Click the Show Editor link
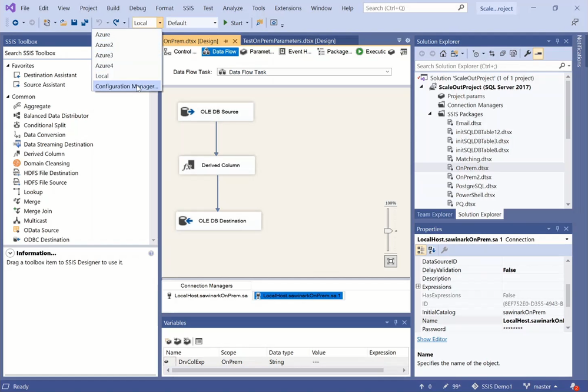 pyautogui.click(x=432, y=339)
